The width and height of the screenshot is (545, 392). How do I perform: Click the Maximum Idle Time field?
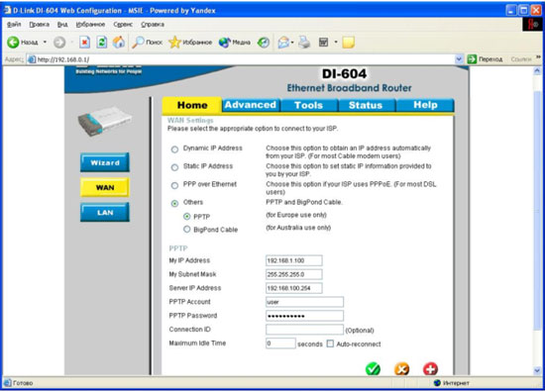[x=280, y=343]
